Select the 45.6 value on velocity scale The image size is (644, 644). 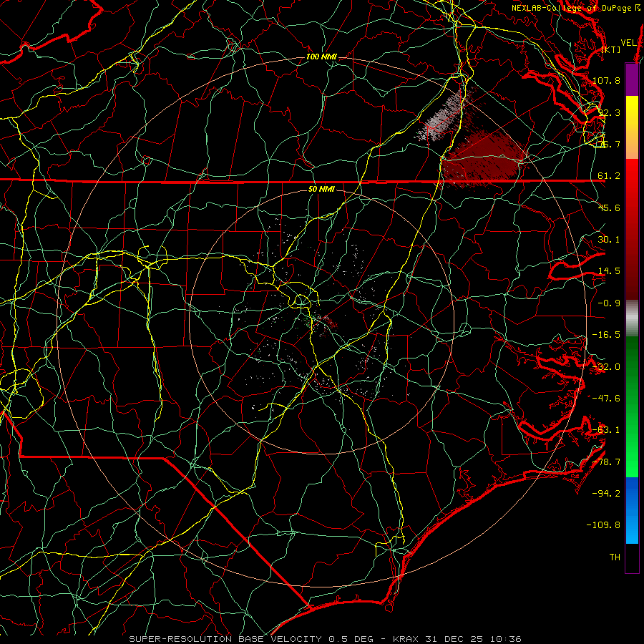coord(609,208)
